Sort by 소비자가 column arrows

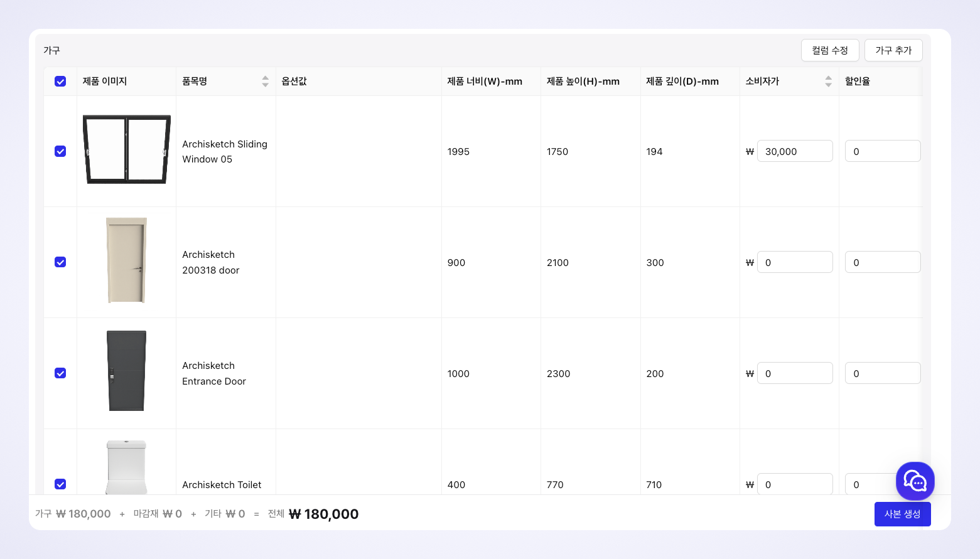[828, 81]
